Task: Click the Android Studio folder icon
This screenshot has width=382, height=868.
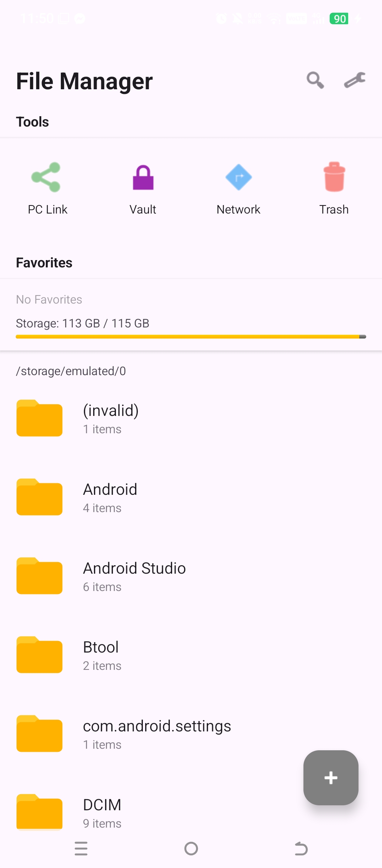Action: pyautogui.click(x=39, y=576)
